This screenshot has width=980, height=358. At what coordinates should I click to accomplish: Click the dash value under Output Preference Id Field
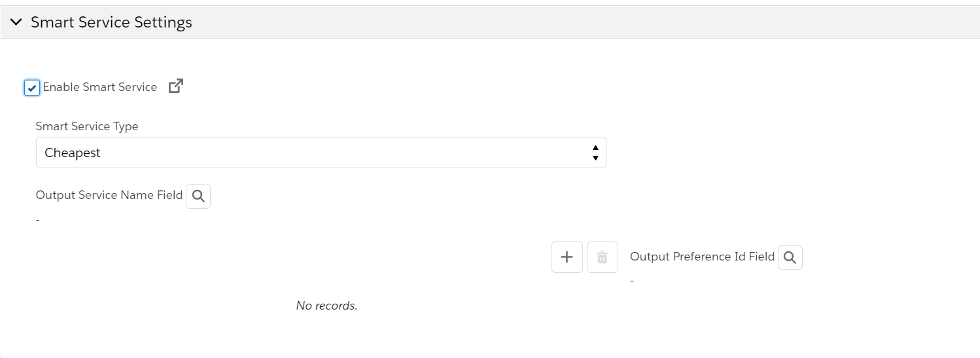[x=632, y=281]
